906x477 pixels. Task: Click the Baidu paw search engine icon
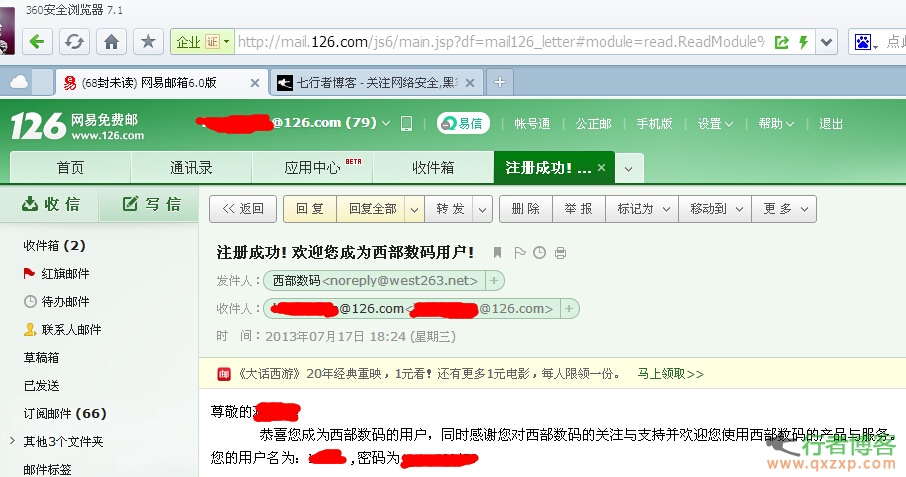[863, 42]
